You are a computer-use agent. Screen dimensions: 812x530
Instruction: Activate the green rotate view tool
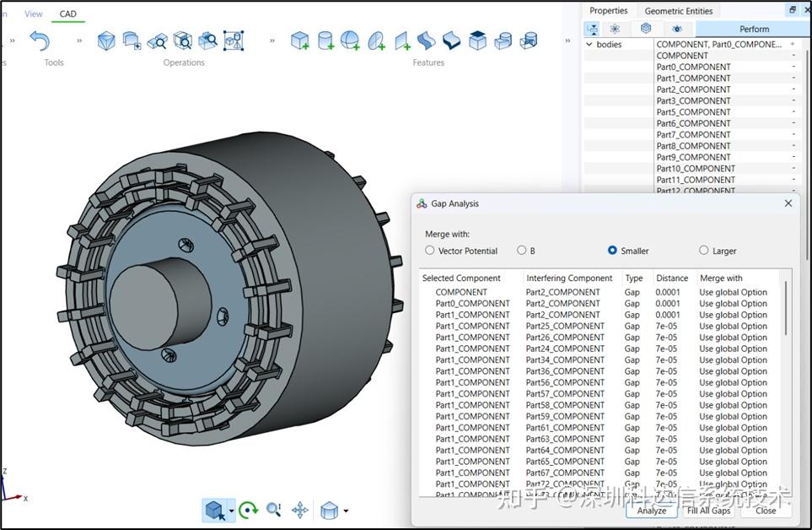coord(248,511)
